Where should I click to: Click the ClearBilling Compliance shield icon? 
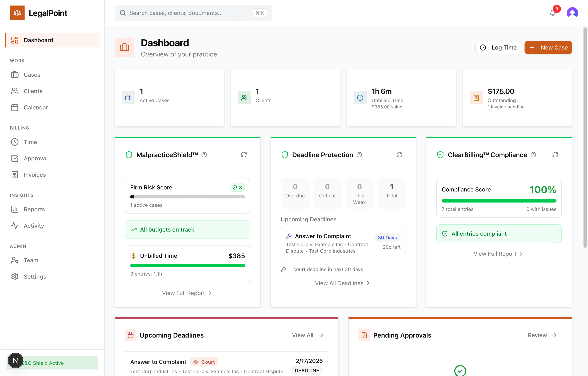(440, 154)
